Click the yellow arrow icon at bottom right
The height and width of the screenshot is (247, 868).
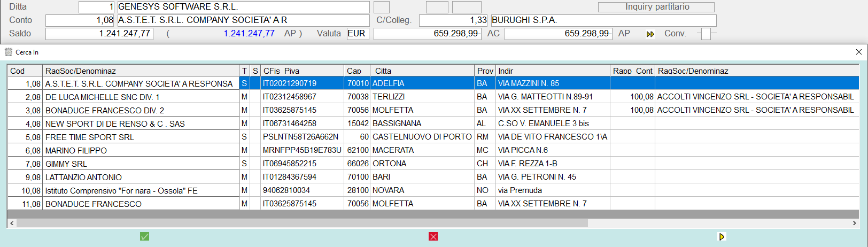tap(722, 236)
